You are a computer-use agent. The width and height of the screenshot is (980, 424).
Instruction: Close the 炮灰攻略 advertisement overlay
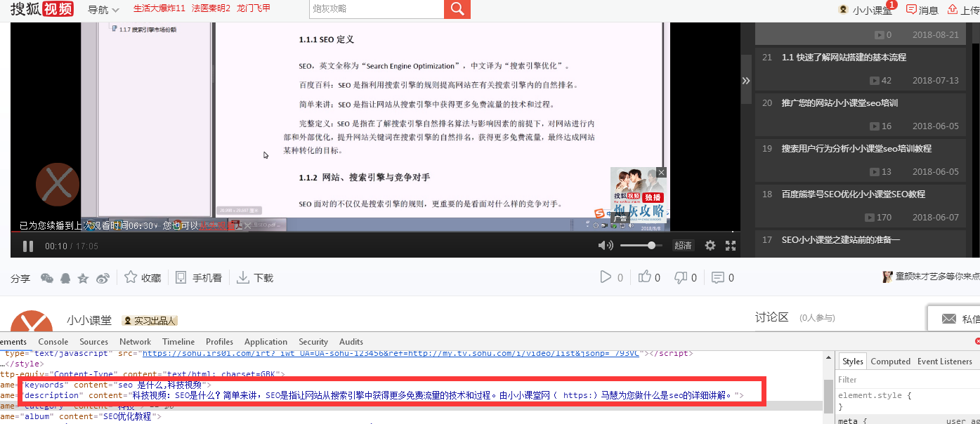click(x=661, y=172)
